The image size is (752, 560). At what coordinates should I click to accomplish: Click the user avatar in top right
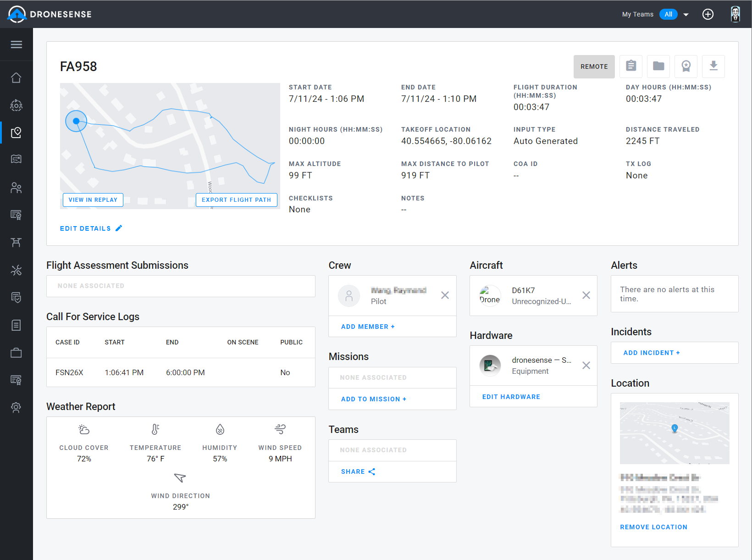click(735, 14)
